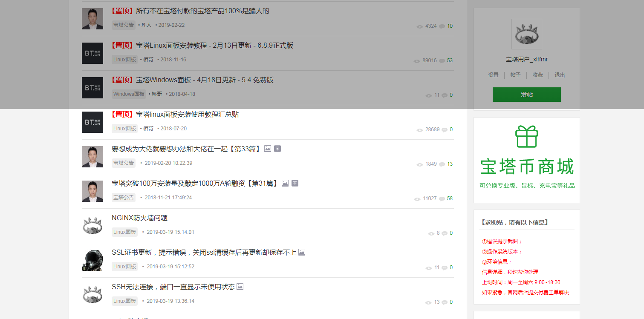Viewport: 644px width, 319px height.
Task: Open 帖子 in user panel
Action: (x=515, y=75)
